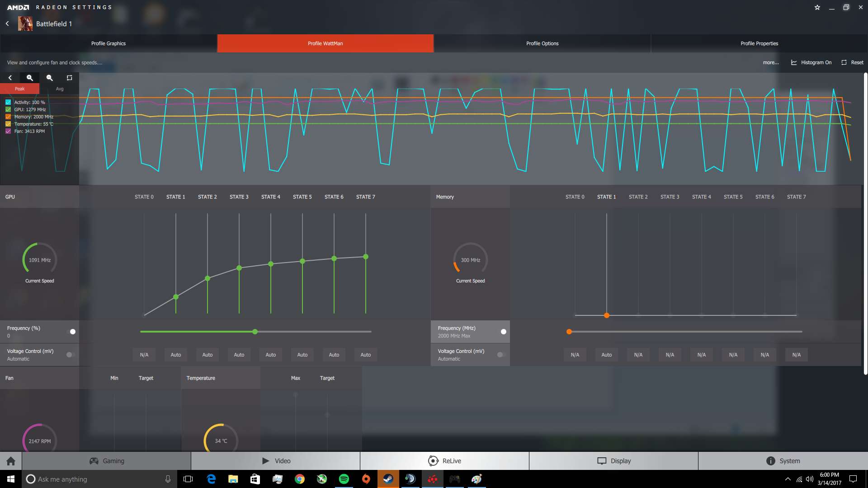Click the WattMan panel vertical scrollbar
The image size is (868, 488).
coord(865,224)
